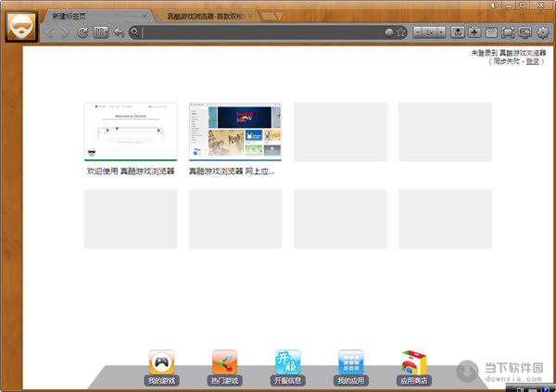Open 我的应用 grid icon

(x=350, y=362)
